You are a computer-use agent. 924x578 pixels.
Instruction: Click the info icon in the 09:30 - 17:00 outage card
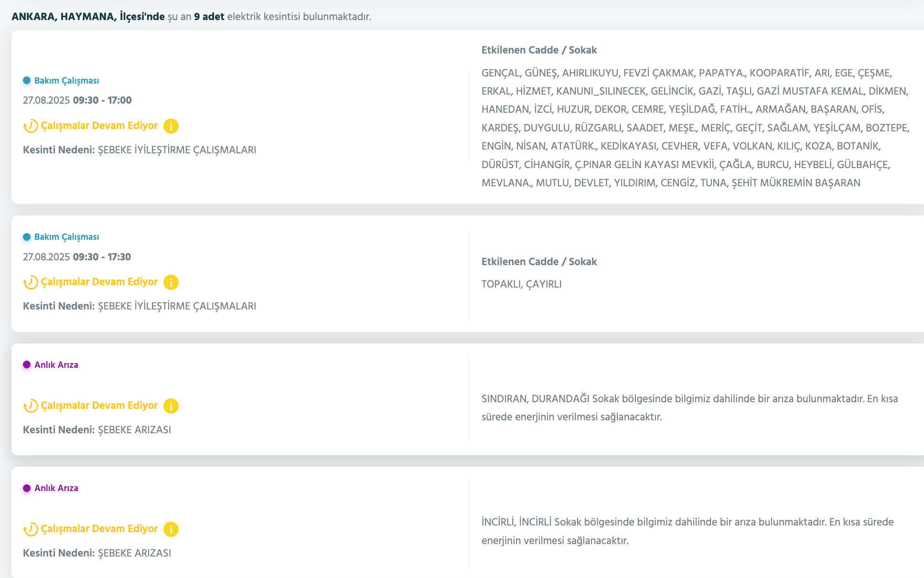[x=171, y=126]
